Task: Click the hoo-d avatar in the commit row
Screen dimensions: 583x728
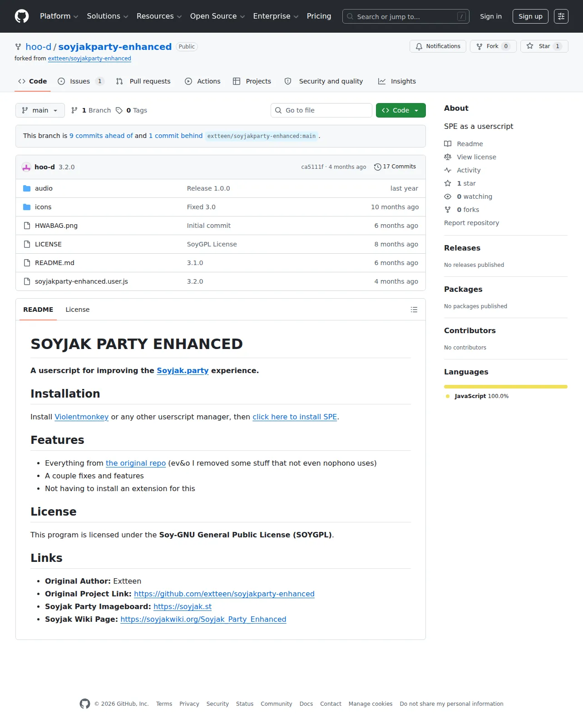Action: click(x=26, y=167)
